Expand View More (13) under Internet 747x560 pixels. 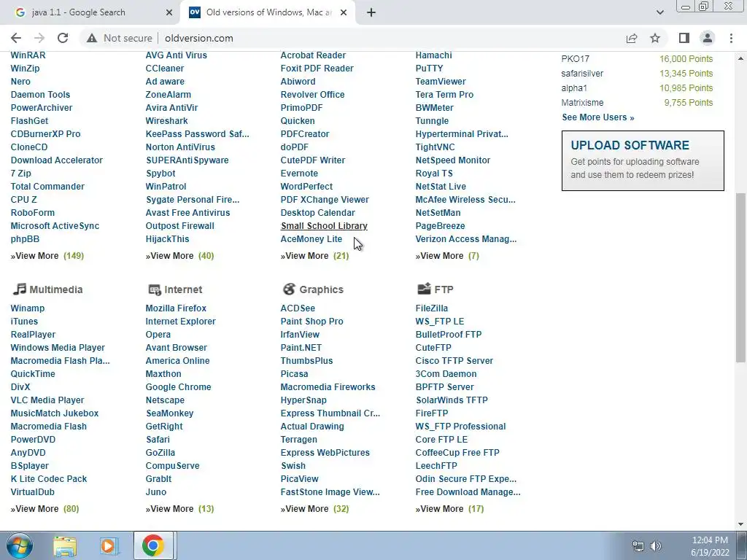[x=179, y=508]
